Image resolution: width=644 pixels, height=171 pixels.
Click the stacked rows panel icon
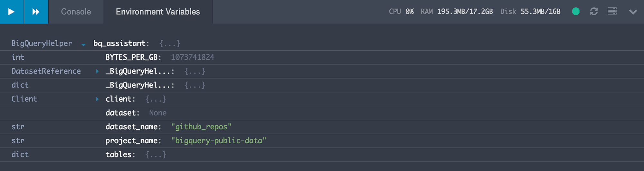click(612, 12)
